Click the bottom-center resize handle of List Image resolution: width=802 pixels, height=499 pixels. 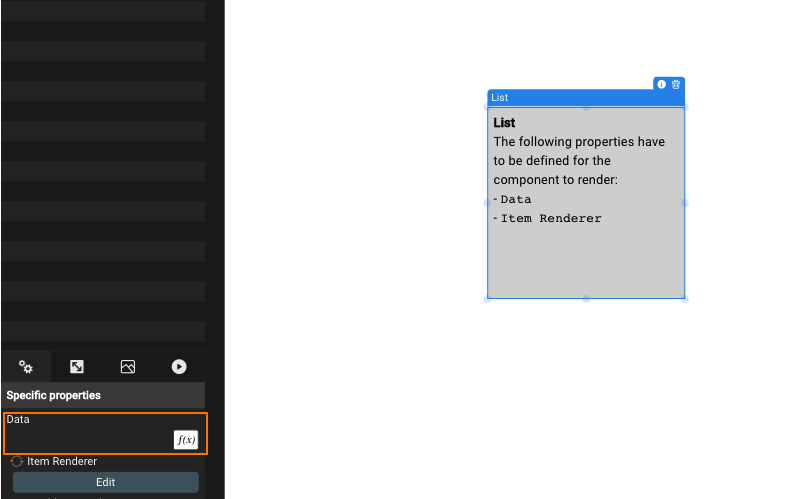pos(586,298)
